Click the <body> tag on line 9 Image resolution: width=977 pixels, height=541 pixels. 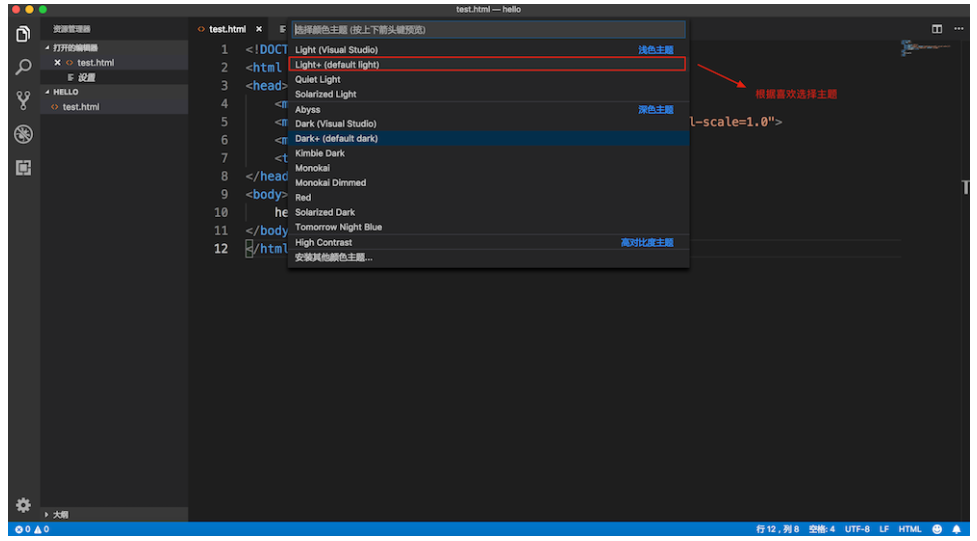click(267, 194)
